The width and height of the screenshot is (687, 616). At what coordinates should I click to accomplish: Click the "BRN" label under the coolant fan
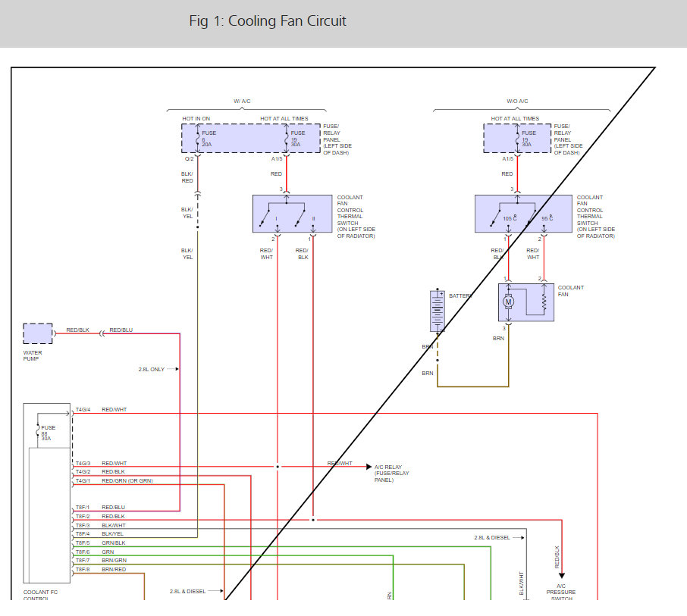point(498,339)
